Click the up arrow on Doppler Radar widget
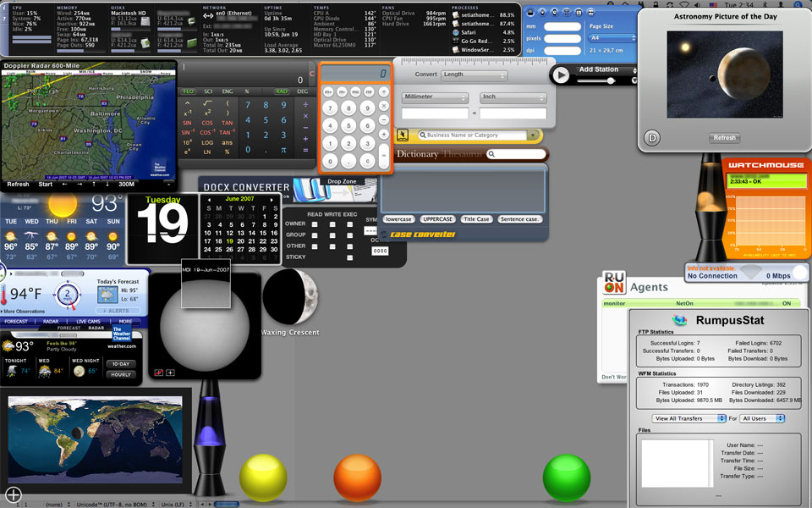This screenshot has height=508, width=812. tap(94, 184)
